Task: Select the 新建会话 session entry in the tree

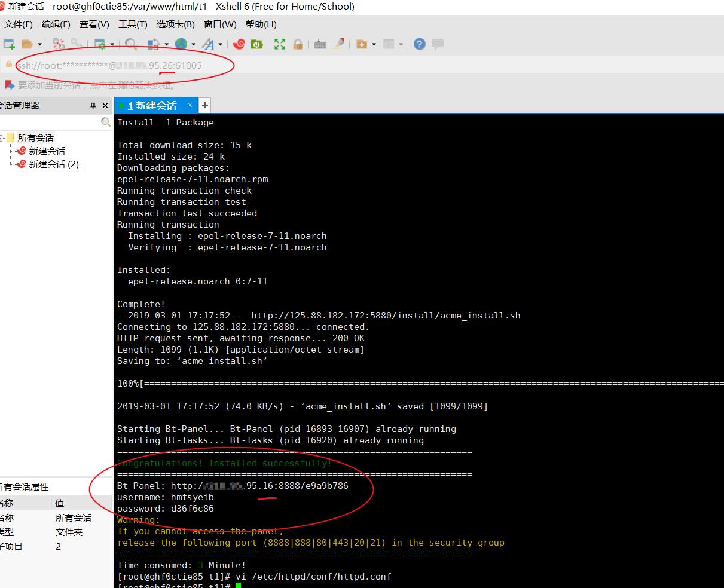Action: (47, 151)
